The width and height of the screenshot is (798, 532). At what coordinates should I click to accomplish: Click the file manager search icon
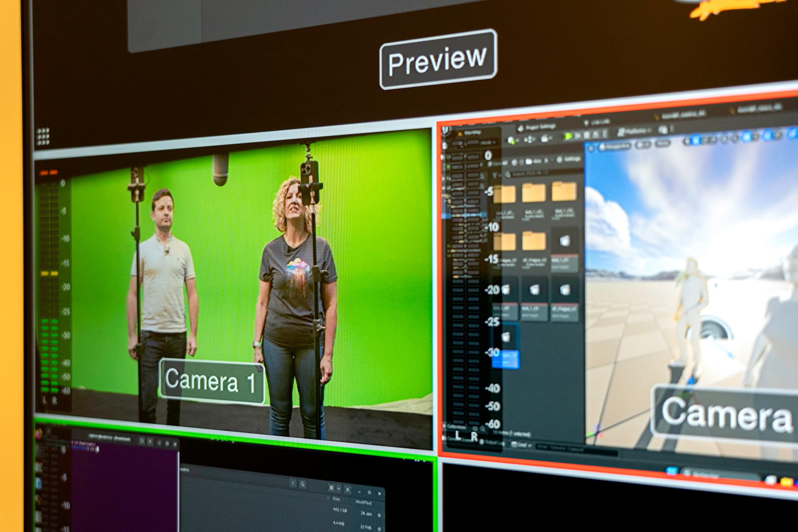point(303,484)
